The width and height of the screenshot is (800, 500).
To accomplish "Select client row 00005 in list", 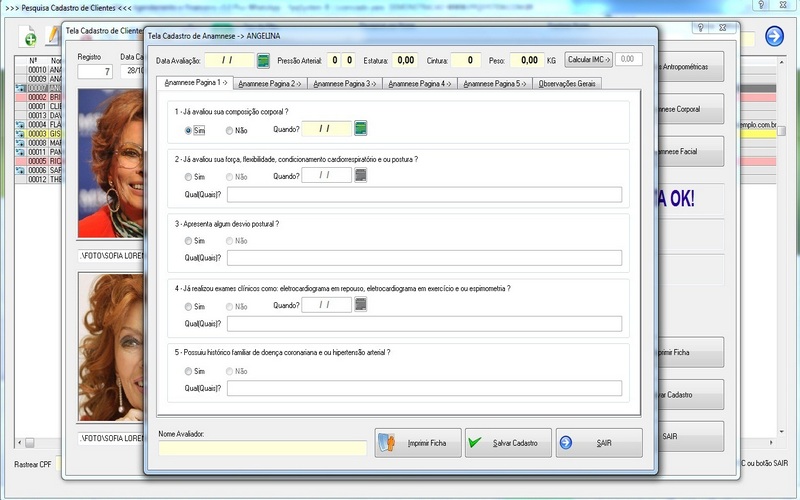I will click(x=38, y=161).
